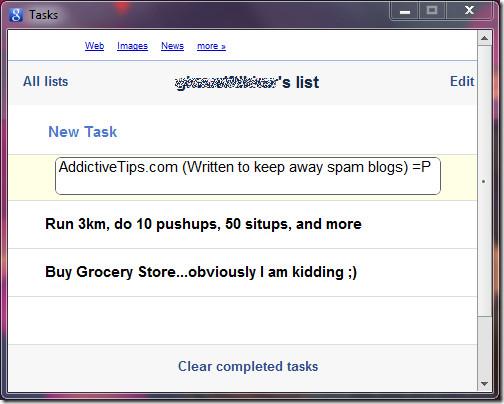Click the scrollbar up arrow
The image size is (504, 404).
coord(484,38)
